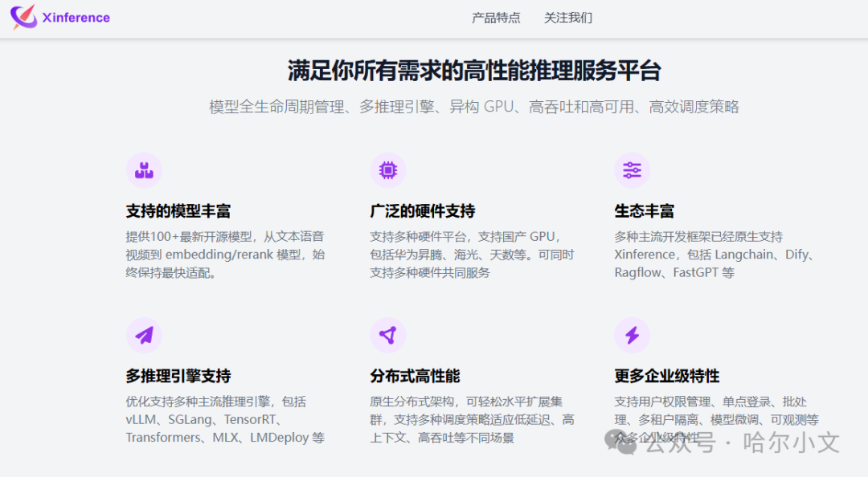Viewport: 868px width, 477px height.
Task: Select the heading 支持的模型丰富
Action: coord(178,211)
